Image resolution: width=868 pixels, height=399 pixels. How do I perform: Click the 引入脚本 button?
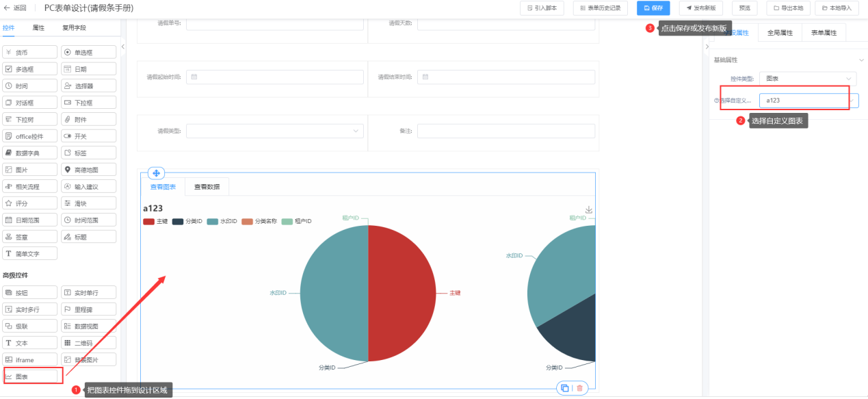point(542,8)
